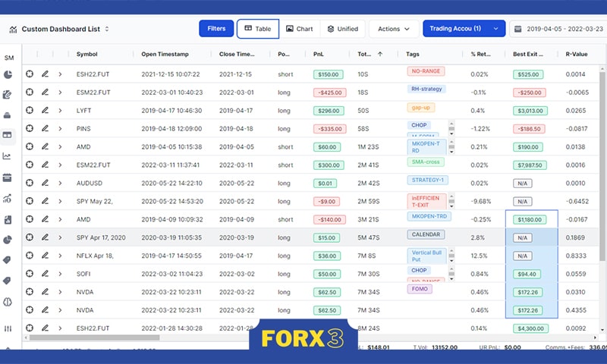
Task: Click the blue Filters button
Action: (x=216, y=29)
